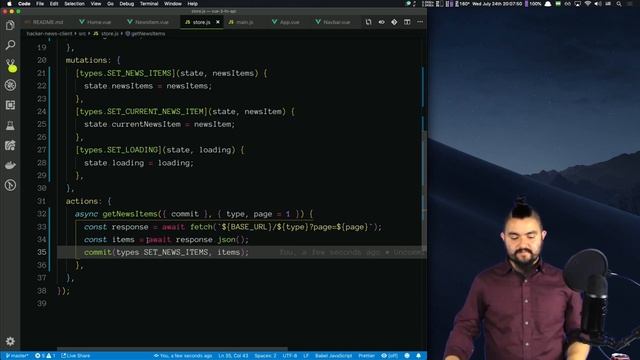Start a Live Share session
640x360 pixels.
[76, 356]
